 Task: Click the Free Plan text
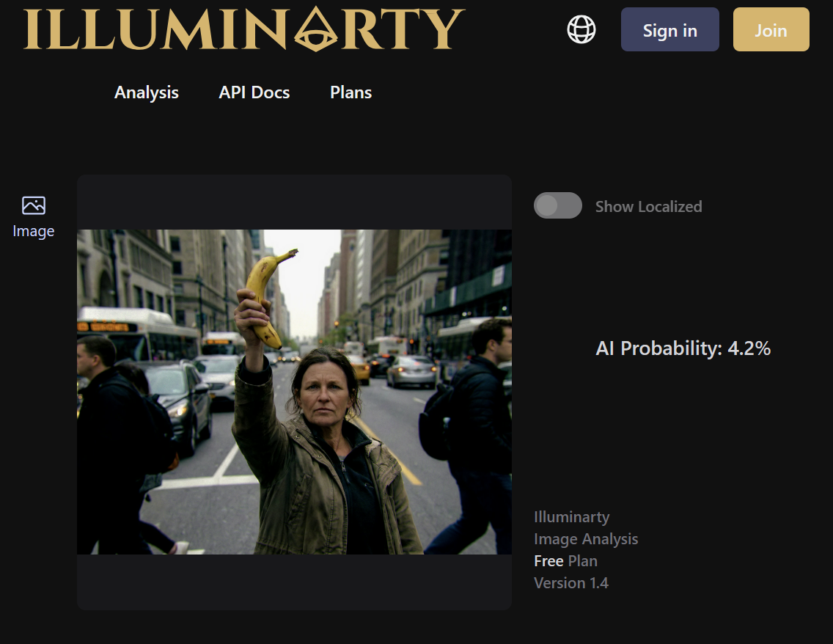click(x=566, y=561)
